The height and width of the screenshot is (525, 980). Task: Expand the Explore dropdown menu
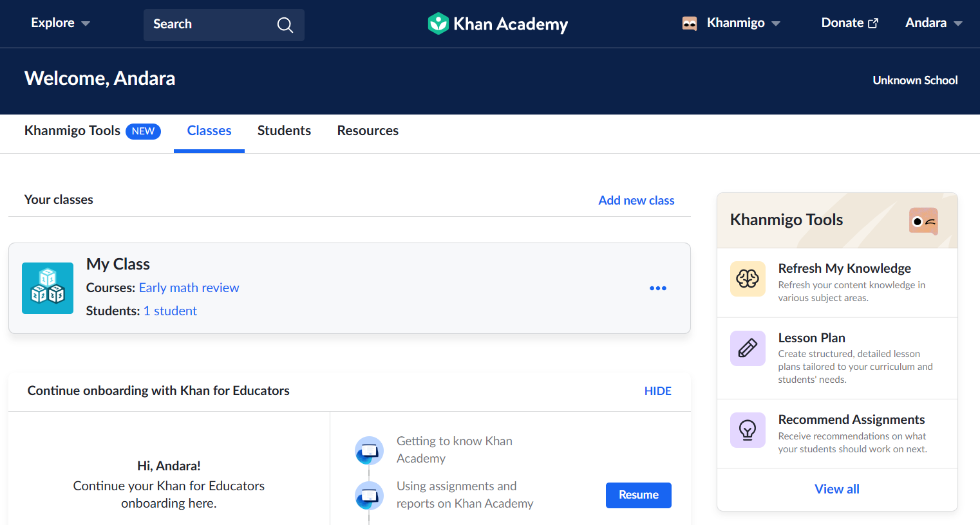pyautogui.click(x=61, y=23)
